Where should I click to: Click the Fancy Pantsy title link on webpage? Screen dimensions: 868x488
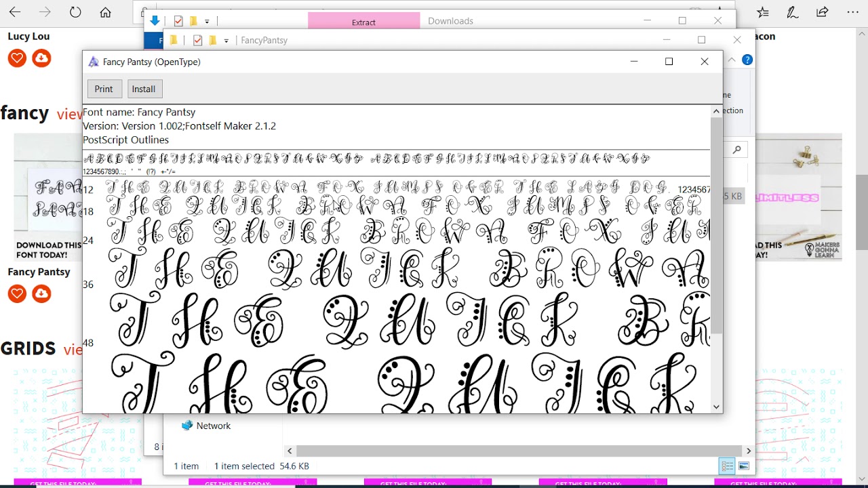pyautogui.click(x=39, y=272)
